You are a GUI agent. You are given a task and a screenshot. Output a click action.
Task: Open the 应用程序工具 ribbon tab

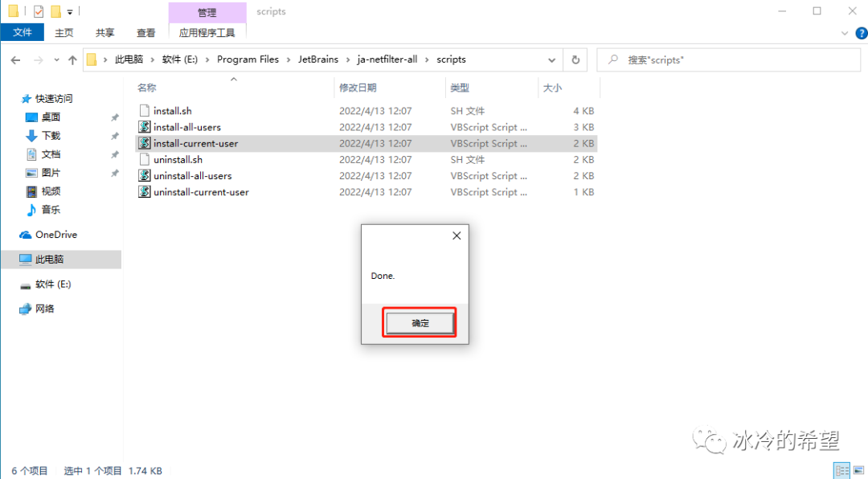click(207, 33)
